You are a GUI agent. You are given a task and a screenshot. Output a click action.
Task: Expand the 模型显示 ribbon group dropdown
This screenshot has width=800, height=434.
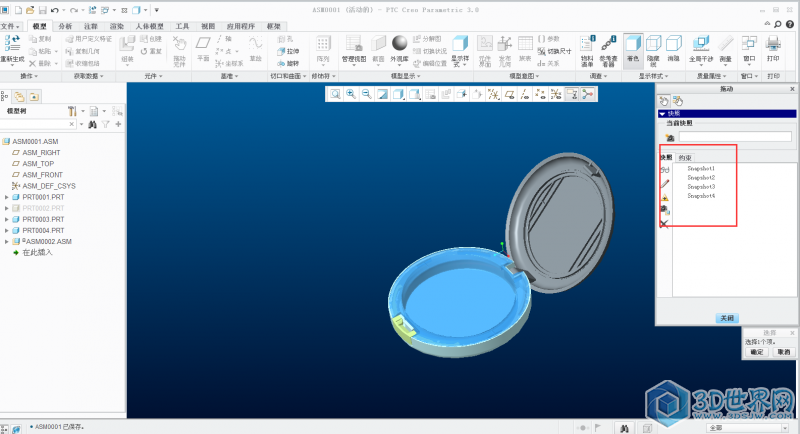click(406, 76)
